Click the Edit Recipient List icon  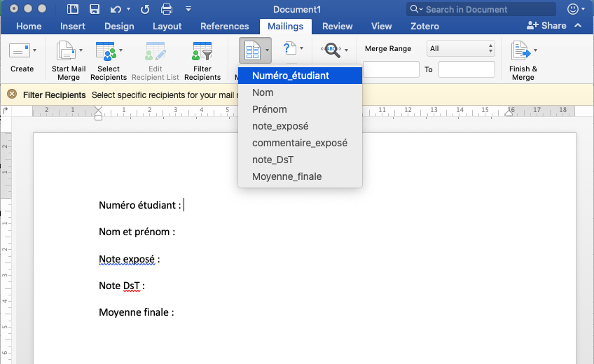point(156,51)
